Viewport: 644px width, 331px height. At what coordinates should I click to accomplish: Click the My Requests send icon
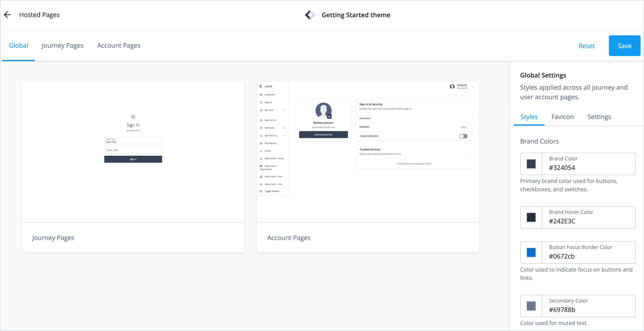(261, 143)
